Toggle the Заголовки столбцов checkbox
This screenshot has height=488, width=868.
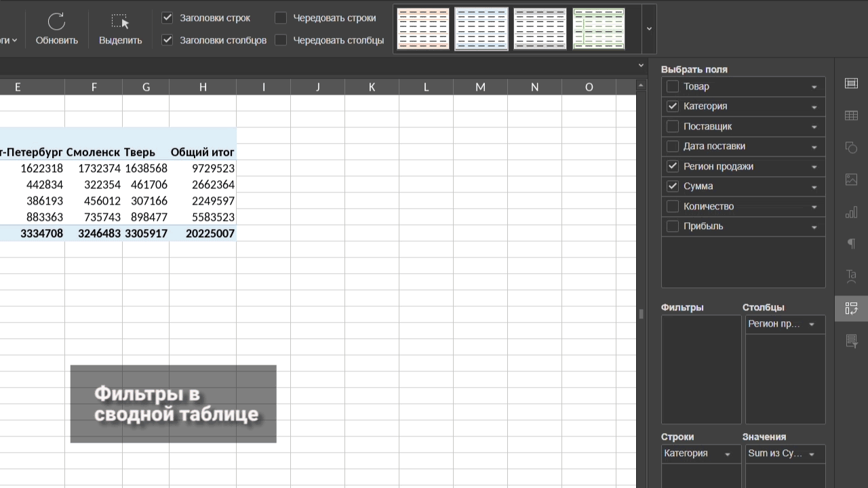coord(167,40)
